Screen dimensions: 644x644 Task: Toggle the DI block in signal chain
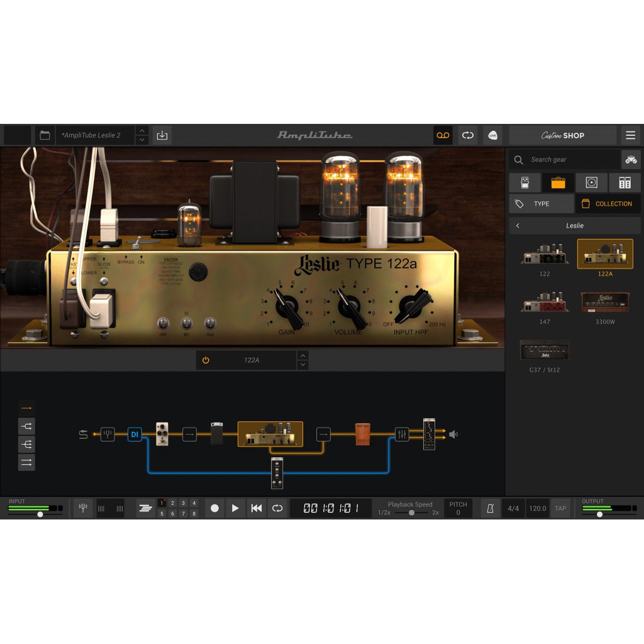click(134, 434)
